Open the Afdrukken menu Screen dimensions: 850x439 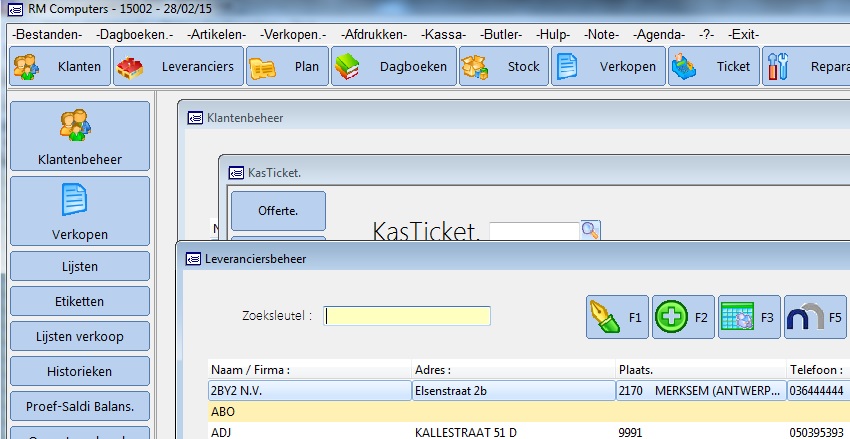tap(373, 34)
